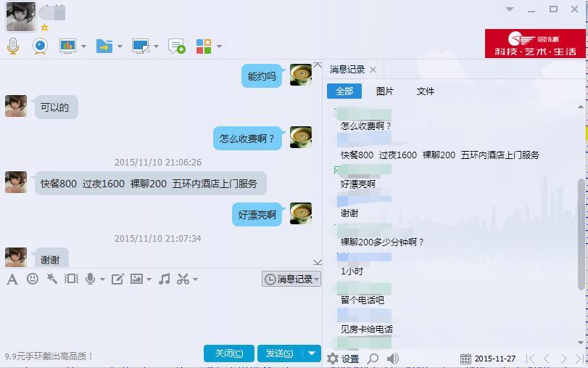Screen dimensions: 588x368
Task: Click the message history vertical scrollbar
Action: pyautogui.click(x=581, y=234)
